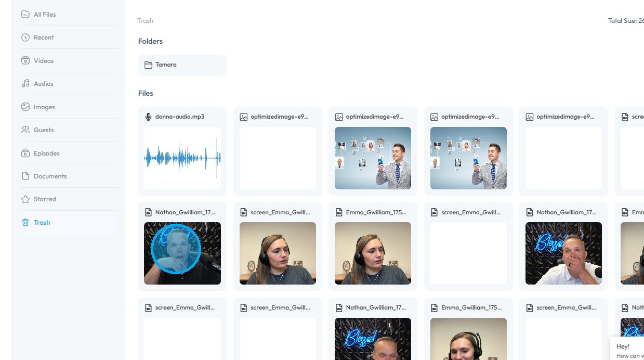Open the Hey! chat popup
The image size is (644, 360).
point(627,349)
